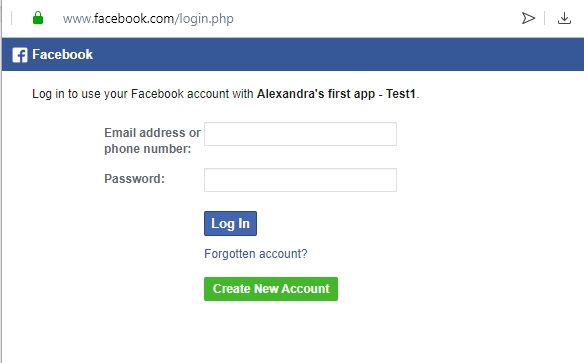Focus the Password input field
584x363 pixels.
tap(300, 180)
